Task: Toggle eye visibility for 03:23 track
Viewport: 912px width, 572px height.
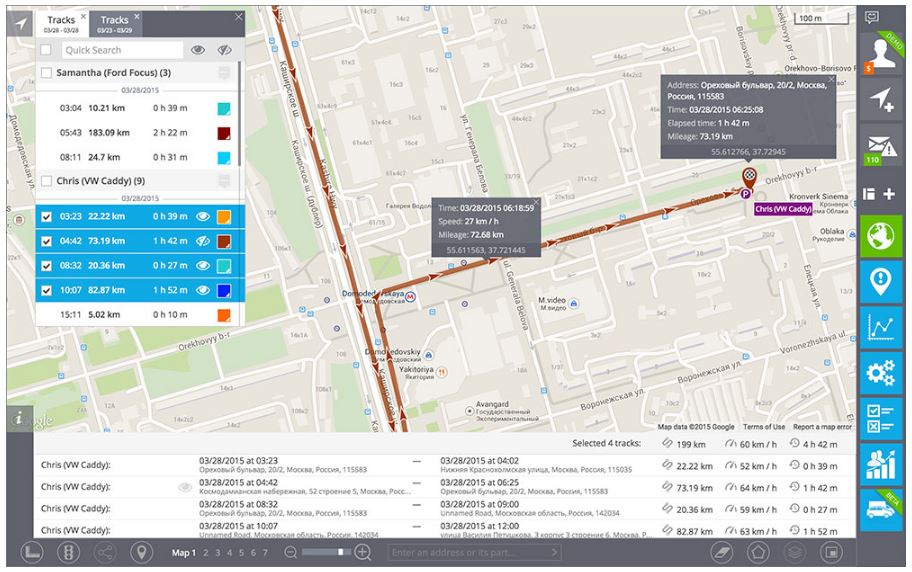Action: [202, 216]
